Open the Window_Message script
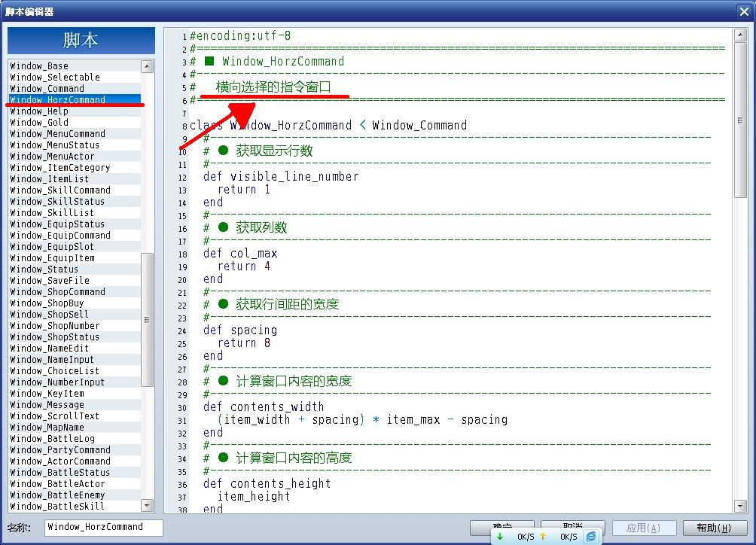This screenshot has width=756, height=545. click(75, 405)
